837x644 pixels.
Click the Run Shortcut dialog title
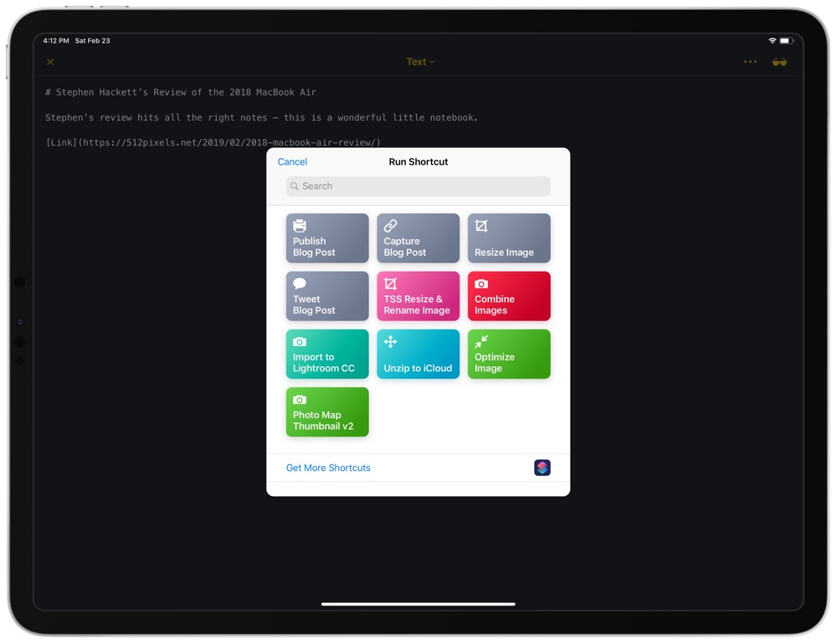coord(418,161)
